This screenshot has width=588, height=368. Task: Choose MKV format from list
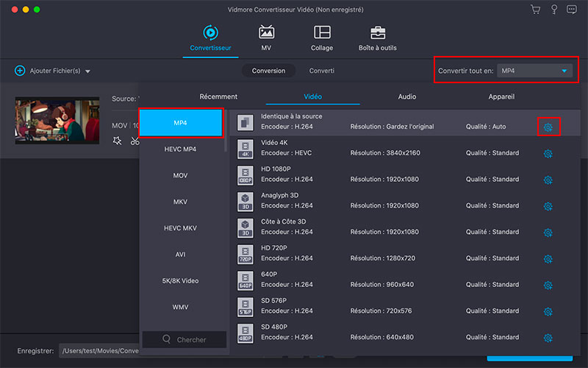pyautogui.click(x=181, y=202)
